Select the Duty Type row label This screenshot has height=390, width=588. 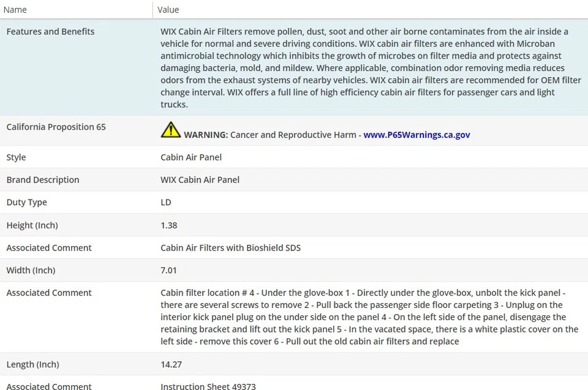coord(26,203)
